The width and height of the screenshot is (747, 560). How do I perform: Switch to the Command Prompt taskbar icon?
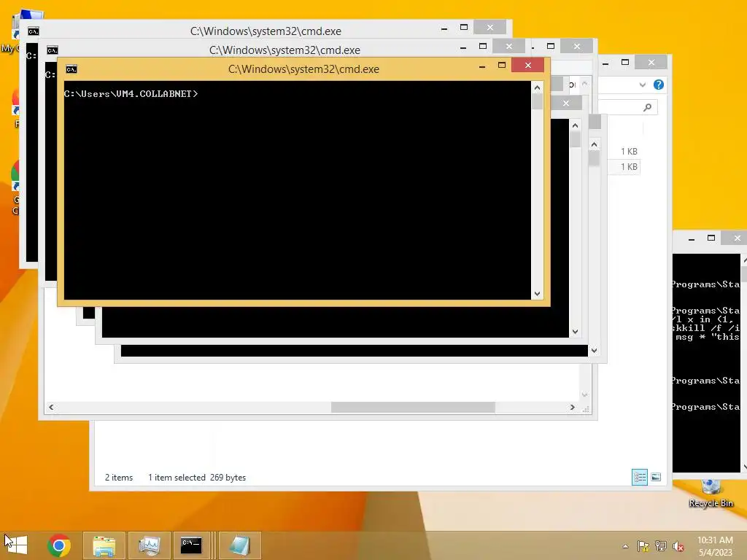click(x=191, y=545)
